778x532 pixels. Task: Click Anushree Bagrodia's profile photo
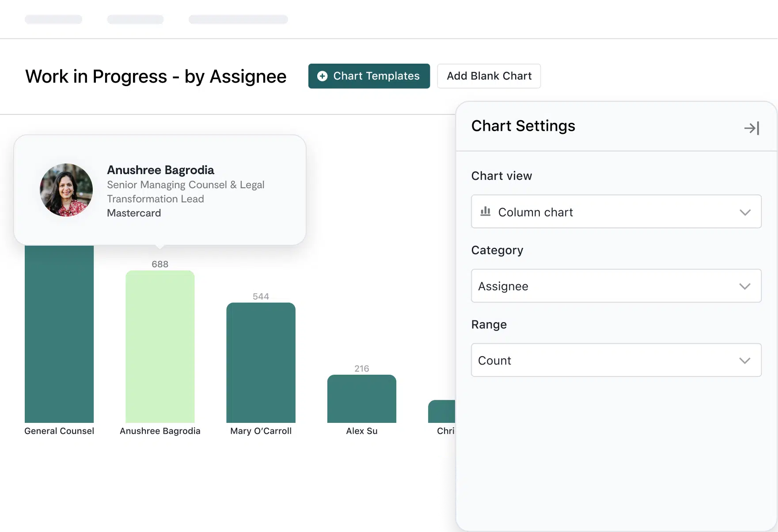tap(66, 190)
